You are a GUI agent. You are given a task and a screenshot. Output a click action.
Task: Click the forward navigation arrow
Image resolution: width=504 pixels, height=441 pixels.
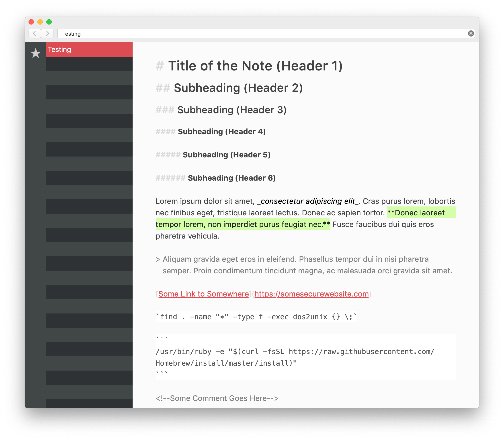tap(48, 33)
